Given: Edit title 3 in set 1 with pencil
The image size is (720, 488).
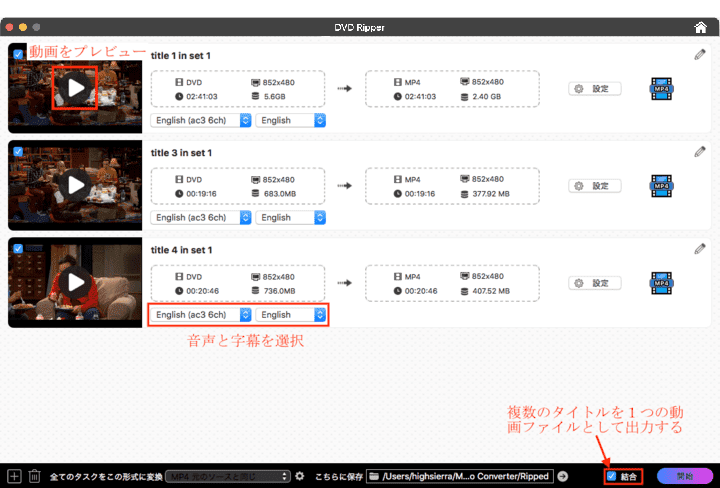Looking at the screenshot, I should pyautogui.click(x=699, y=151).
